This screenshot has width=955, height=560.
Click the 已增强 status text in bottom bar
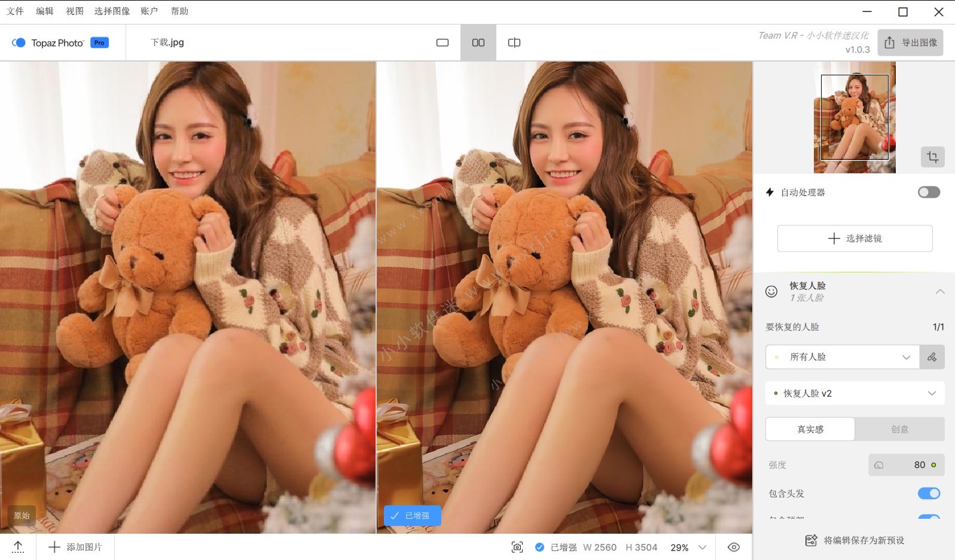click(563, 547)
